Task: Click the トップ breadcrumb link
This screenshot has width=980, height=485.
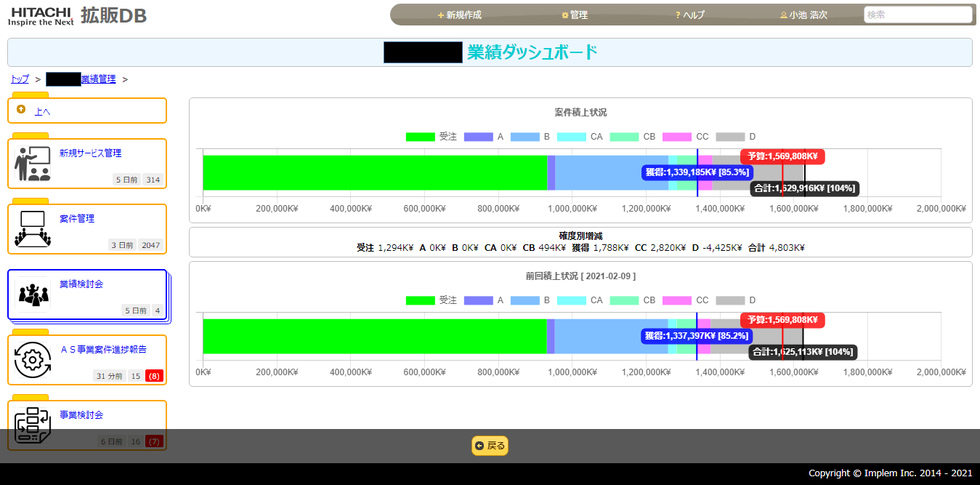Action: click(20, 79)
